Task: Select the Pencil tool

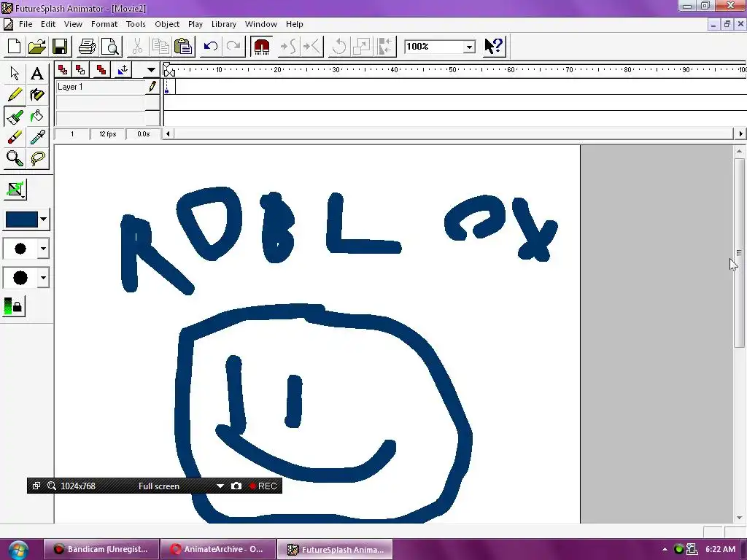Action: point(15,95)
